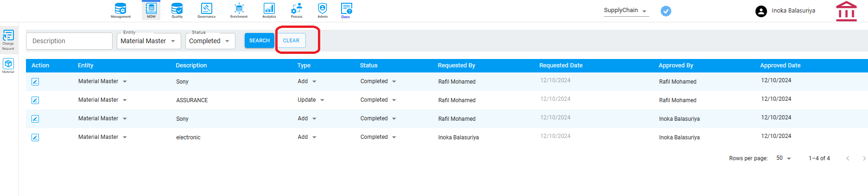Expand Status dropdown in ASSURANCE row
The width and height of the screenshot is (868, 196).
[x=394, y=100]
